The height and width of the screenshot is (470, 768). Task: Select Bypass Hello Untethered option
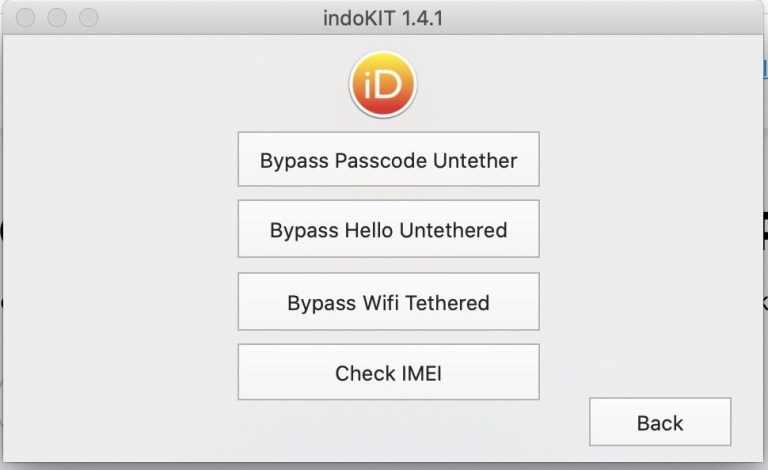[388, 229]
